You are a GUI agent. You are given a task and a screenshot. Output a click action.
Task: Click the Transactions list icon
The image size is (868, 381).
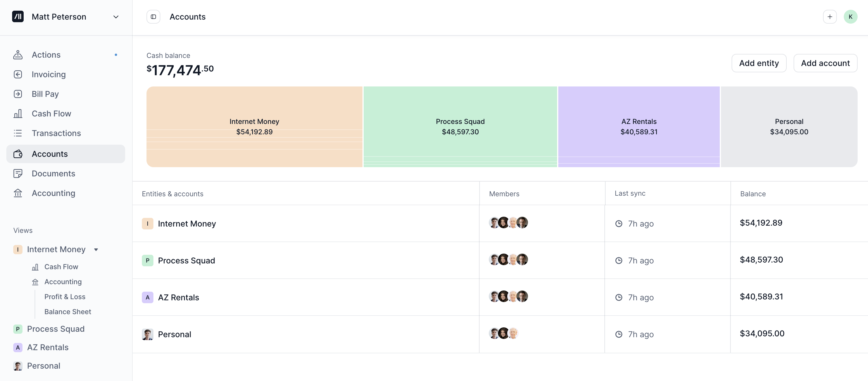coord(18,133)
